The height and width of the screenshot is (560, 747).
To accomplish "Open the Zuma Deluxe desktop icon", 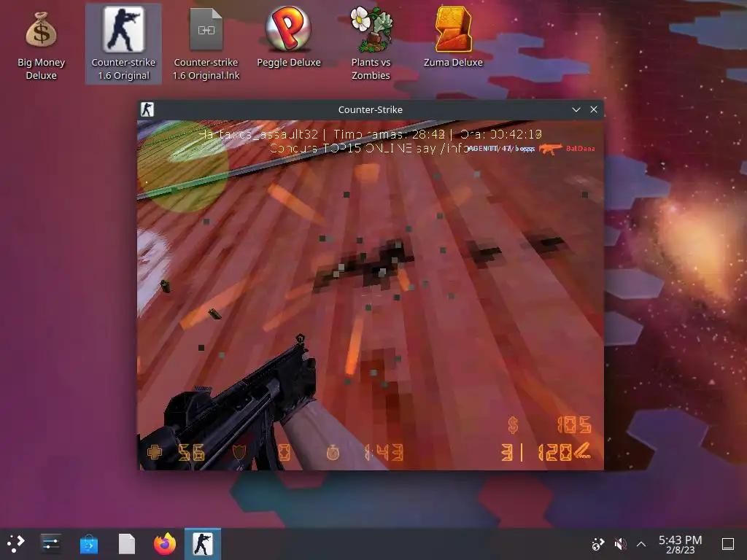I will [x=453, y=38].
